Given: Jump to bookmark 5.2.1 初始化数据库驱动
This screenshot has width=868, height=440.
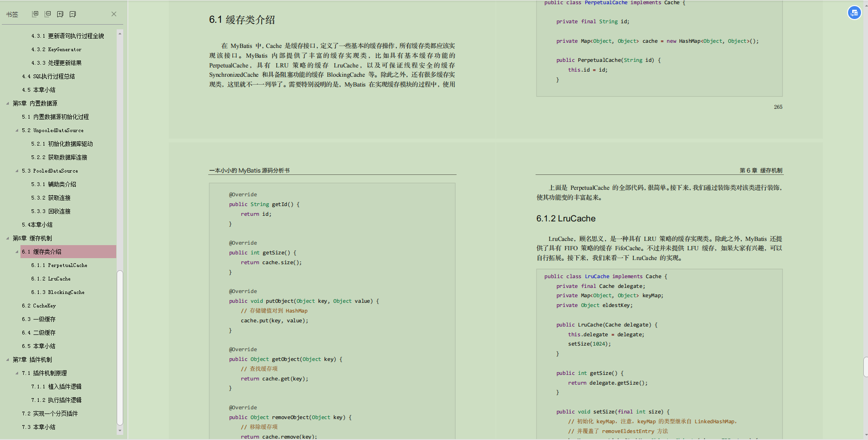Looking at the screenshot, I should click(62, 144).
